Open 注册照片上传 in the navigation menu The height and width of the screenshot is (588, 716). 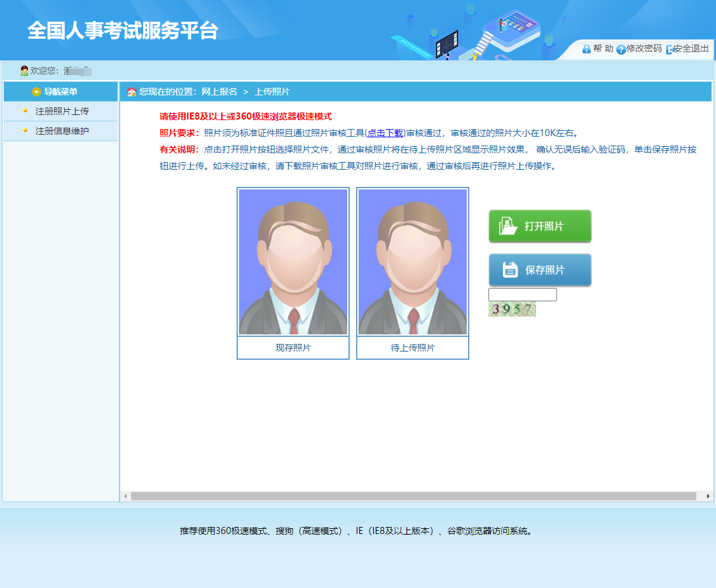tap(62, 111)
